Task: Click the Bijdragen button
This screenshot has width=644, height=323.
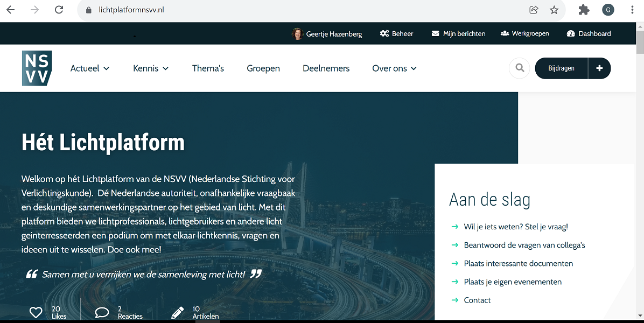Action: [x=562, y=68]
